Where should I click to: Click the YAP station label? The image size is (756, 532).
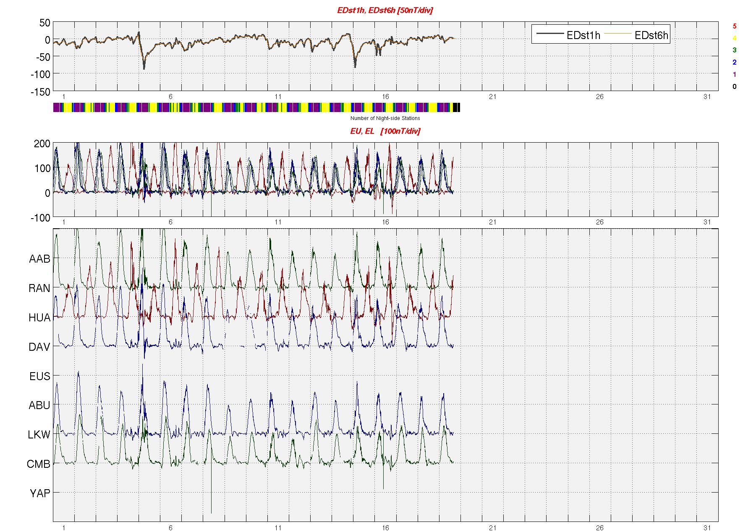(x=40, y=493)
